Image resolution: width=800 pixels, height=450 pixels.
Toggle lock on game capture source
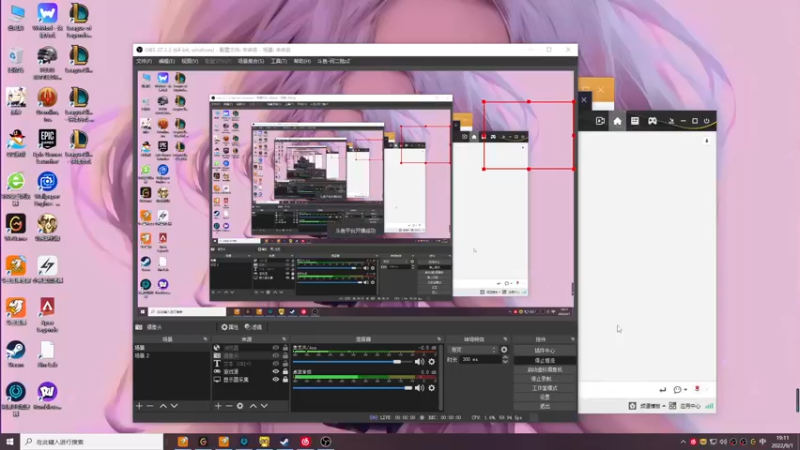[285, 371]
